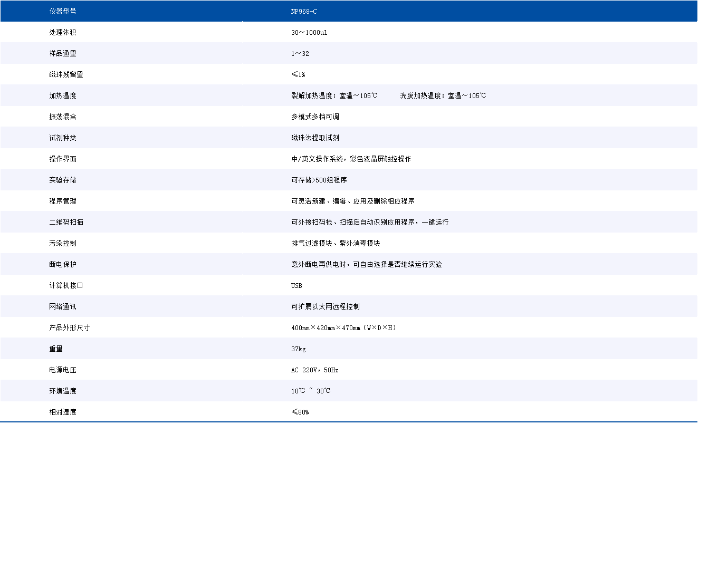Select the 磁珠残留量 row label
718x588 pixels.
pos(66,74)
